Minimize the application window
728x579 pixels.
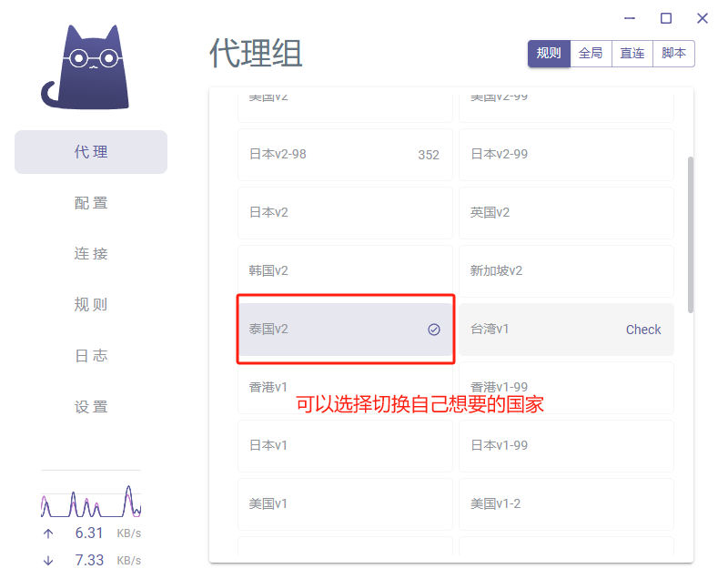[x=630, y=18]
